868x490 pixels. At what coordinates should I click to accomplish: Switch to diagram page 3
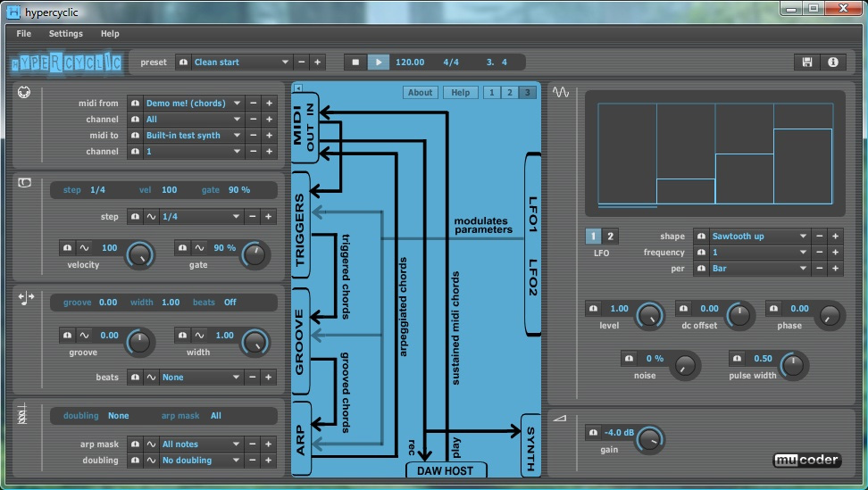tap(528, 92)
